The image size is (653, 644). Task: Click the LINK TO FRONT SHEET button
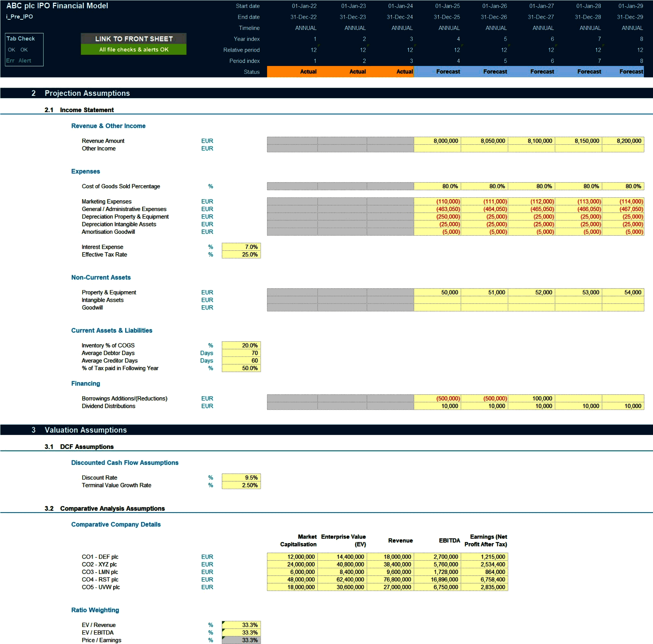coord(134,39)
